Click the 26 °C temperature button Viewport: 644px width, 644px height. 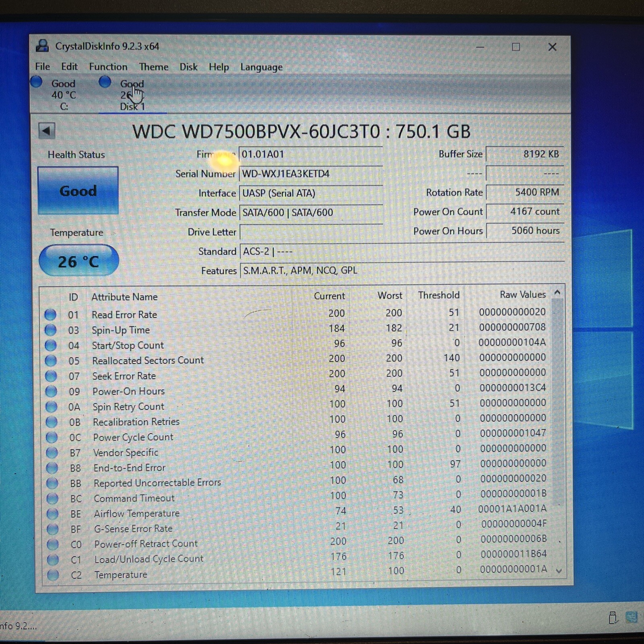(79, 261)
